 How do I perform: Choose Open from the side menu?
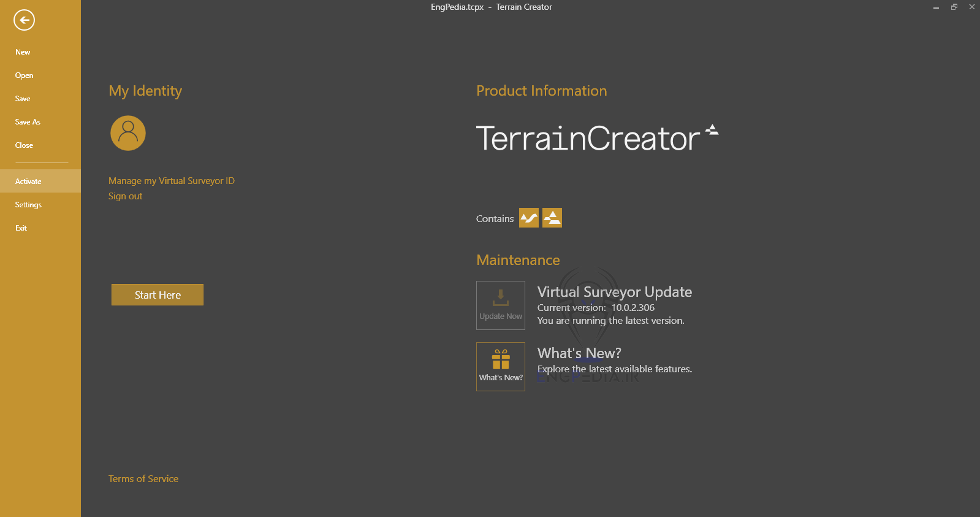[x=40, y=75]
